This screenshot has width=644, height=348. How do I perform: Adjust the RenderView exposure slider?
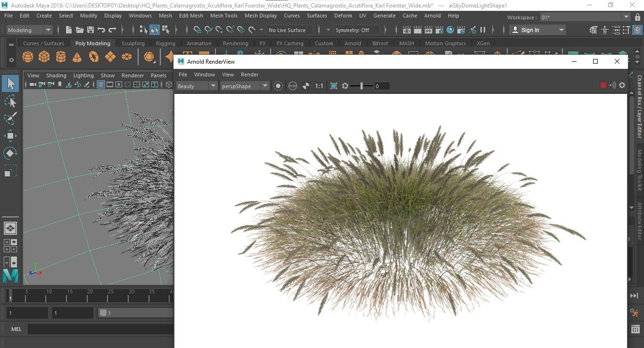pyautogui.click(x=362, y=86)
